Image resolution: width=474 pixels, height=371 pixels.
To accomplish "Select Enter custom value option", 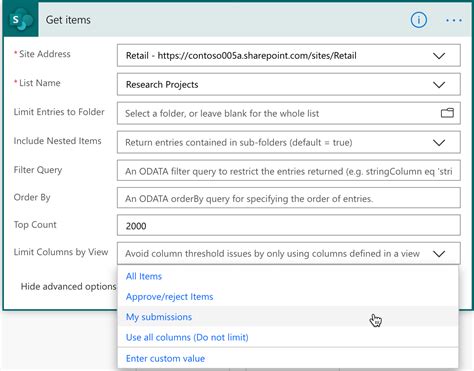I will click(x=288, y=359).
